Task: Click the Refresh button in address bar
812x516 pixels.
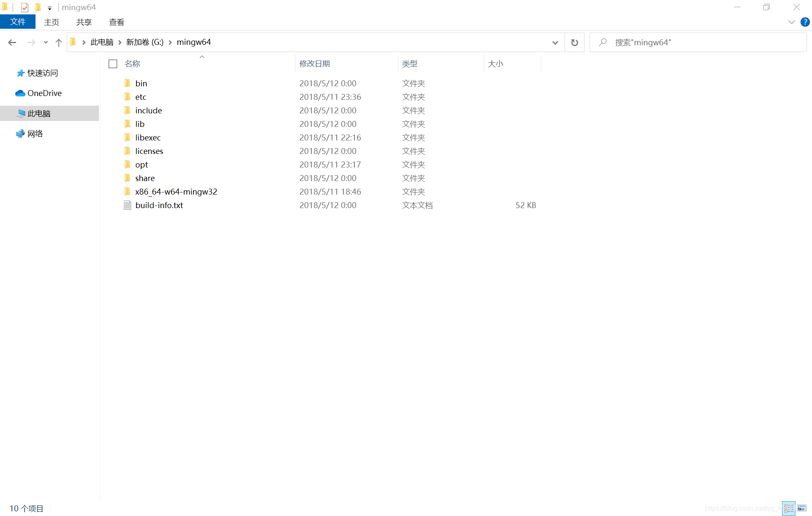Action: [574, 42]
